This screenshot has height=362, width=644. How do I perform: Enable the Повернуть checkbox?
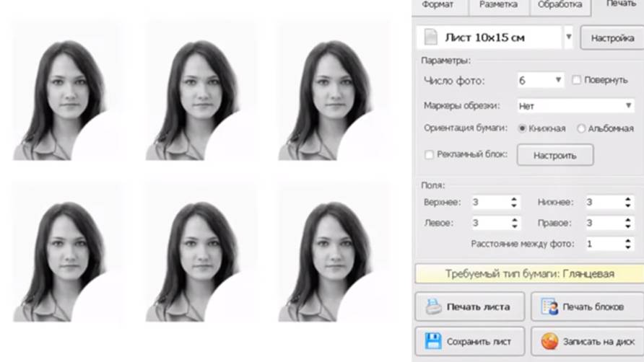(x=576, y=80)
